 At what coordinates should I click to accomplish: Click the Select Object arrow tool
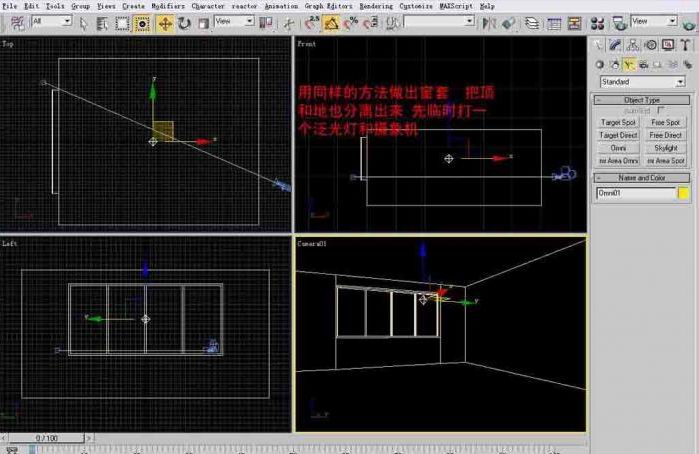coord(85,21)
